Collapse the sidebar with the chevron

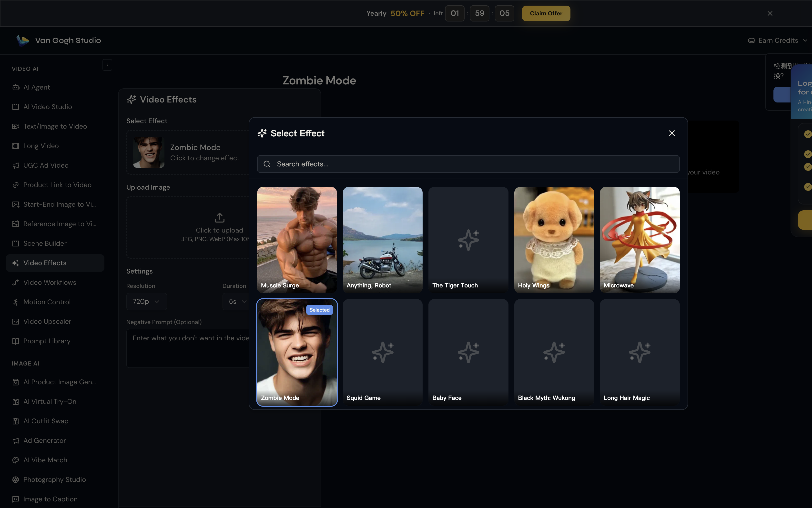pos(107,65)
